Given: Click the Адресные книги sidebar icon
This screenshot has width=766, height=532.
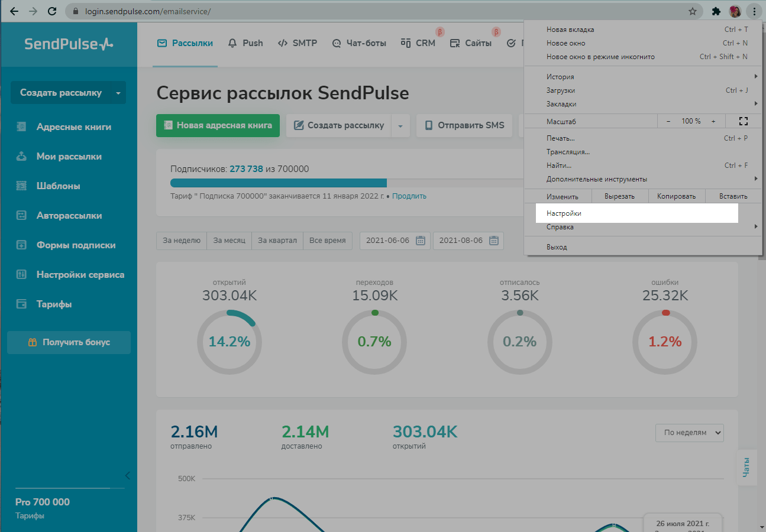Looking at the screenshot, I should click(x=21, y=126).
